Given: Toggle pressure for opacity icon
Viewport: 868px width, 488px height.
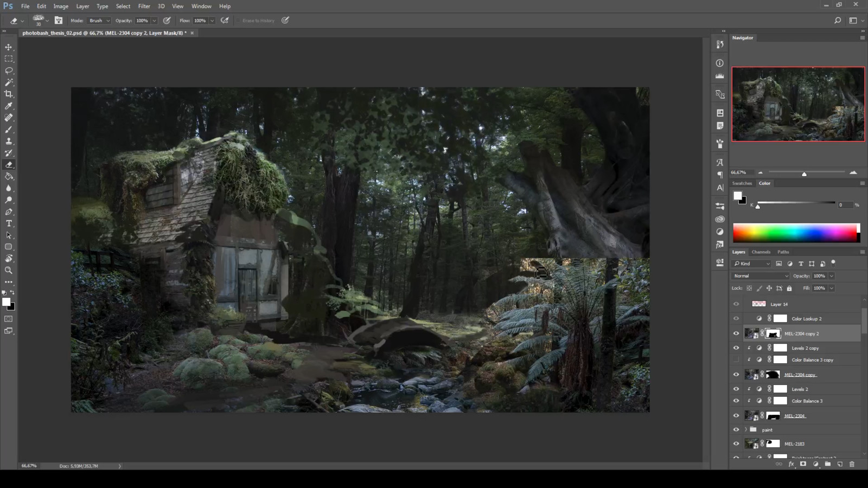Looking at the screenshot, I should tap(167, 21).
